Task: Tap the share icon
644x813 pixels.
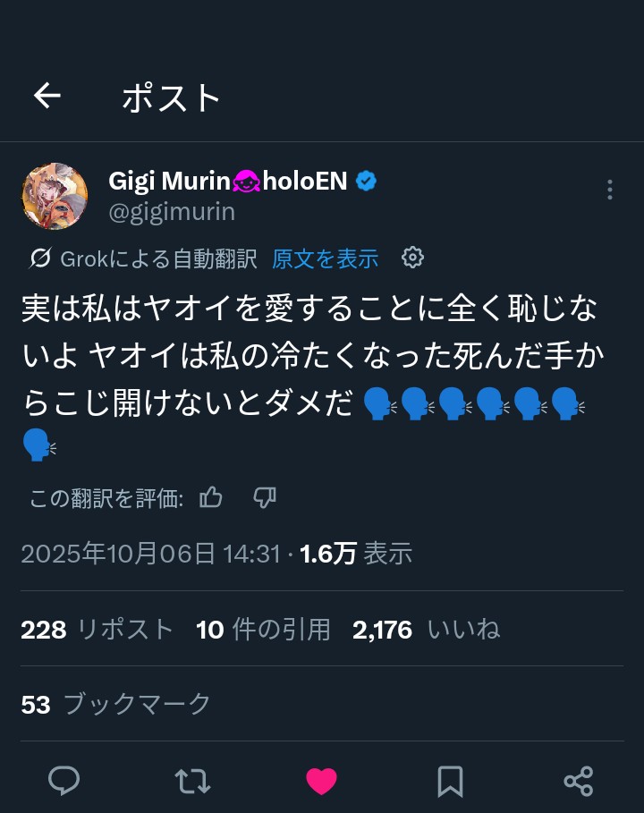Action: point(579,781)
